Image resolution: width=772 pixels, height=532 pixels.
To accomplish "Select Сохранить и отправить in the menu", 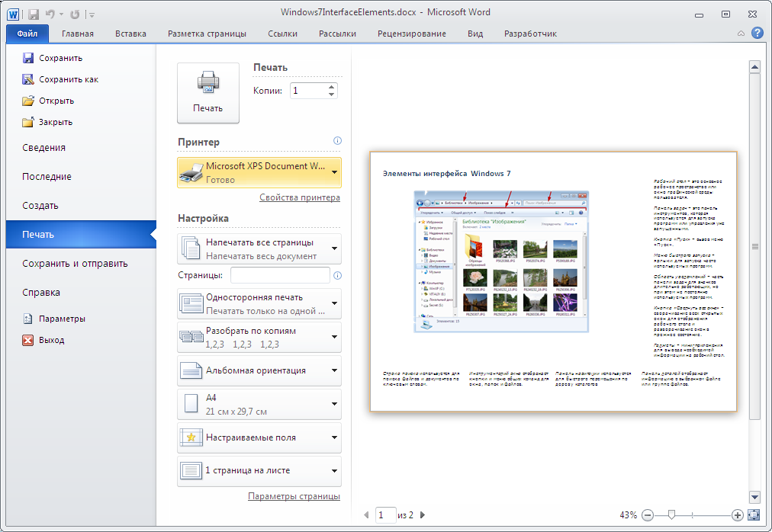I will (x=81, y=264).
